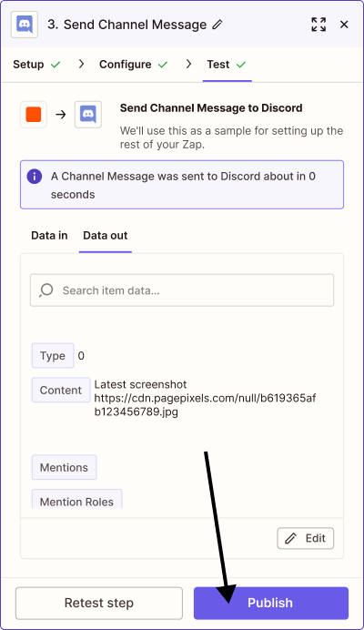Rename step via pencil icon beside title
The image size is (364, 630).
pyautogui.click(x=217, y=25)
